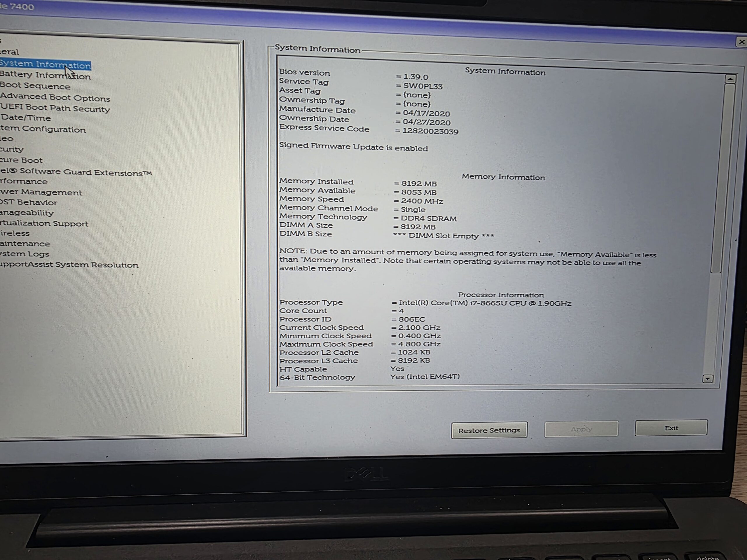Viewport: 747px width, 560px height.
Task: Open Boot Sequence settings
Action: [x=35, y=86]
